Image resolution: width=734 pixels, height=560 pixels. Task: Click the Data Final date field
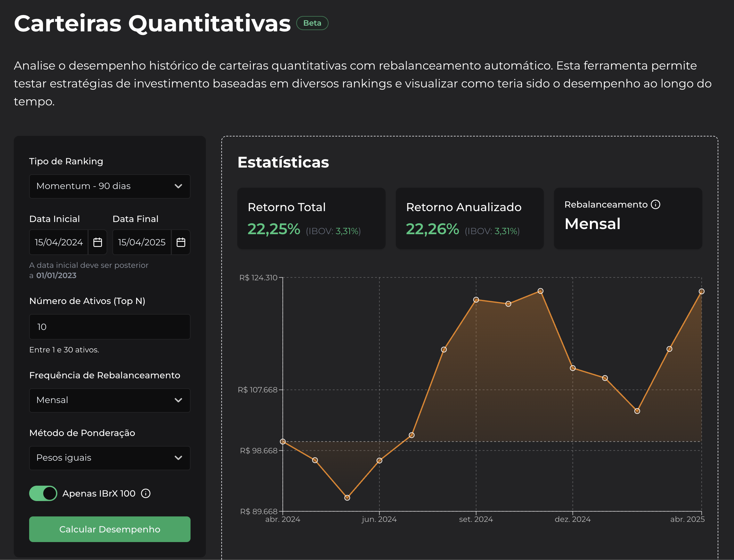coord(142,242)
